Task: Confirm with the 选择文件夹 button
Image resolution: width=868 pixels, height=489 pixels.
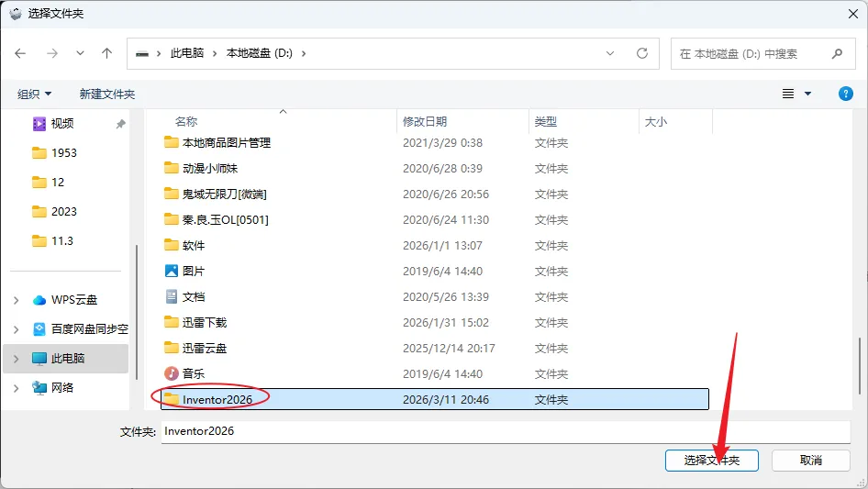Action: pos(712,461)
